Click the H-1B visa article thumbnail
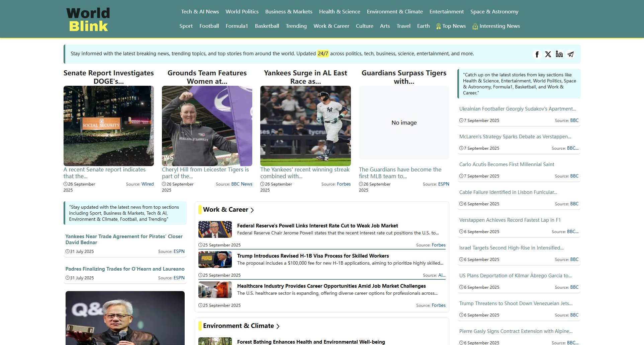 [215, 260]
